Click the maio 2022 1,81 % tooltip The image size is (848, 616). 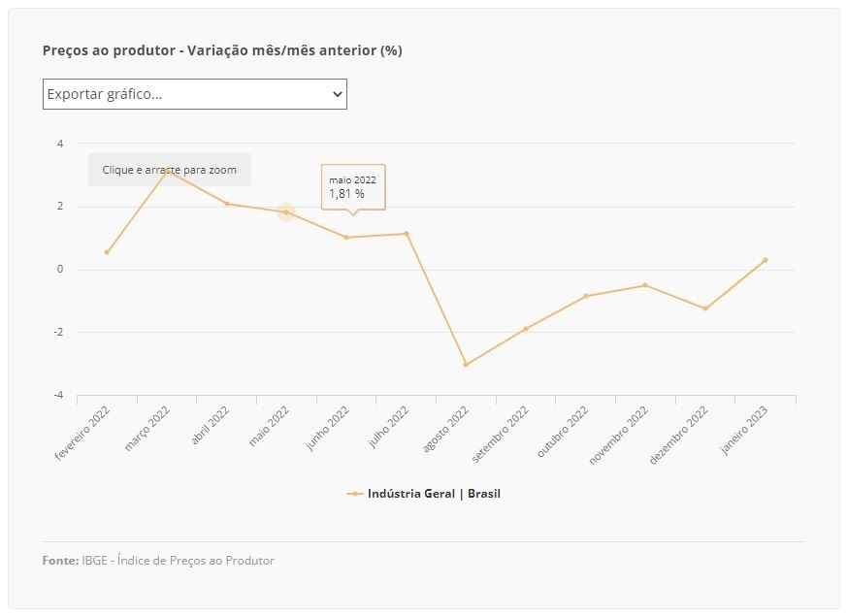pos(353,187)
